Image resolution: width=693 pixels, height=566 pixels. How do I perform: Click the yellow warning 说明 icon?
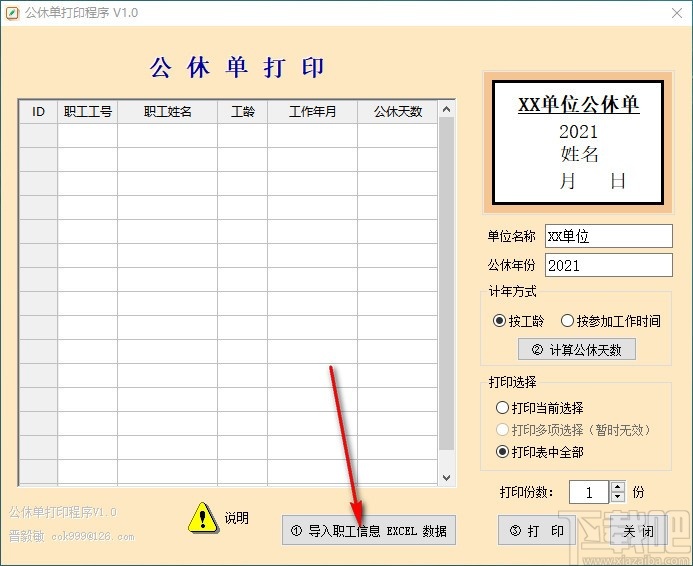point(203,517)
